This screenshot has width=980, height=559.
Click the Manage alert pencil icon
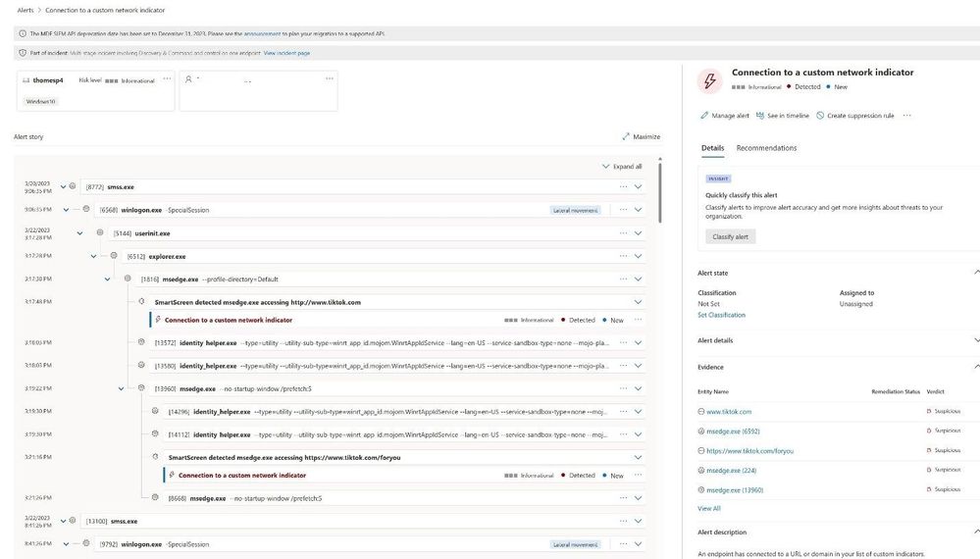pos(704,116)
